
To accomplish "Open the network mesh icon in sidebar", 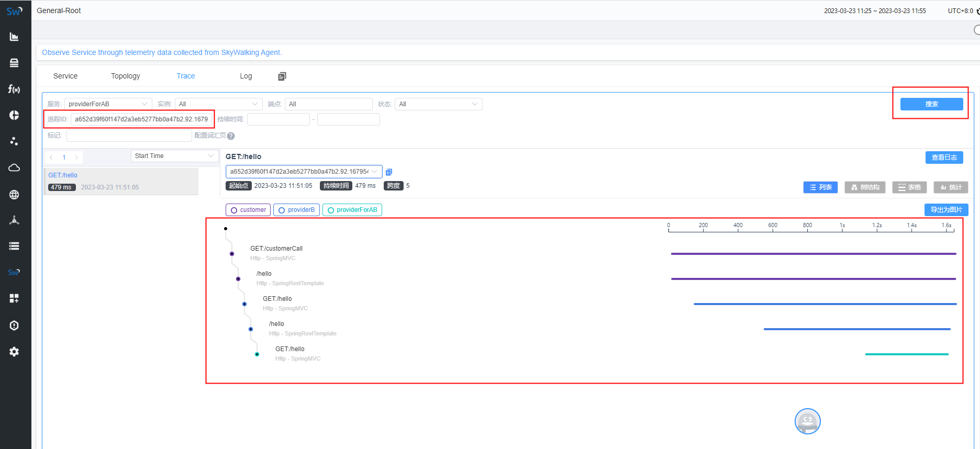I will pyautogui.click(x=14, y=220).
